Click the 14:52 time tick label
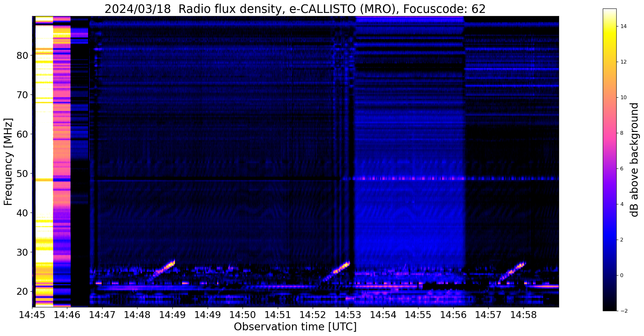Image resolution: width=644 pixels, height=336 pixels. (x=313, y=315)
